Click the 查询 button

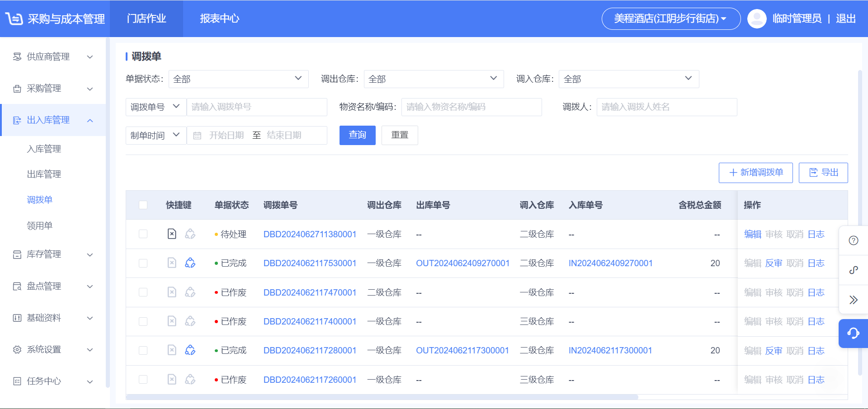click(358, 135)
